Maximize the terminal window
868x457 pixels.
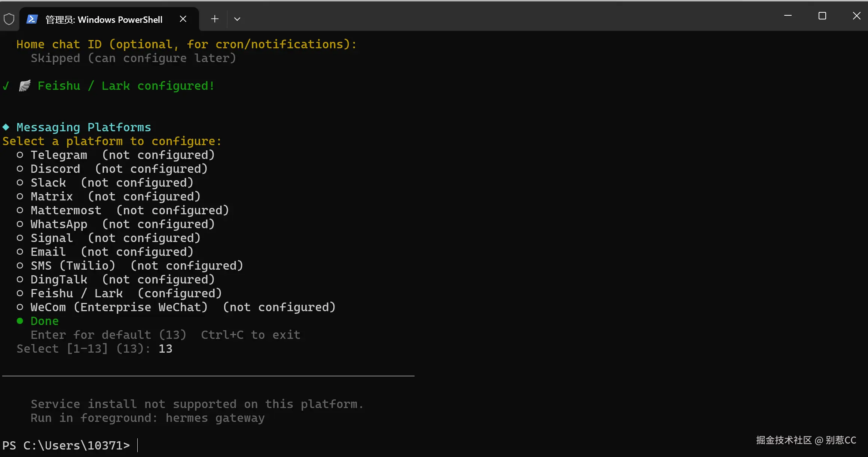point(822,16)
